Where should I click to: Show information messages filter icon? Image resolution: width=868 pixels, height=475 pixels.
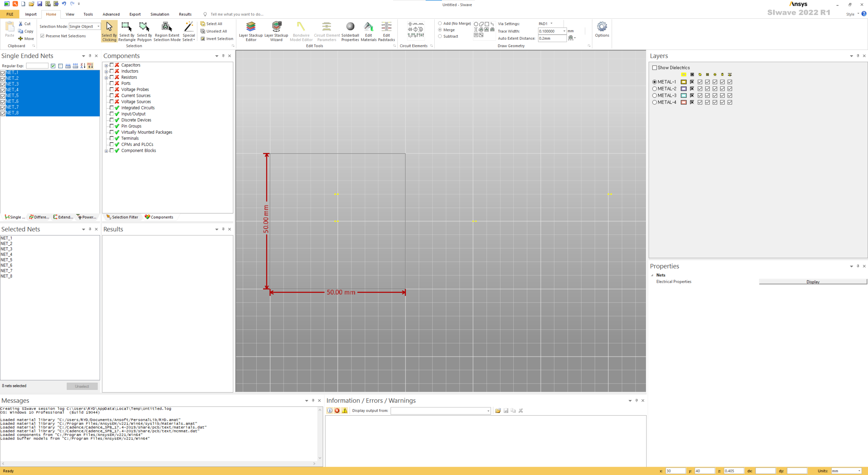tap(330, 411)
